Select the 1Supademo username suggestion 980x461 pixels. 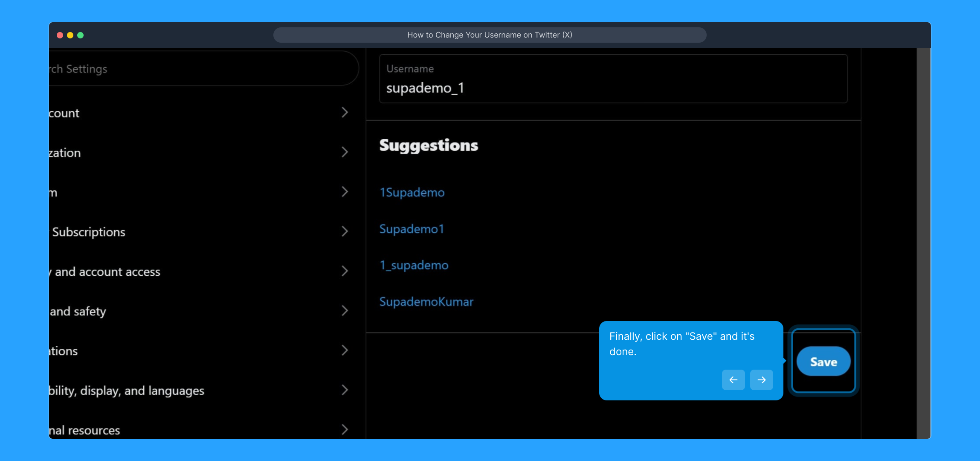pos(412,193)
